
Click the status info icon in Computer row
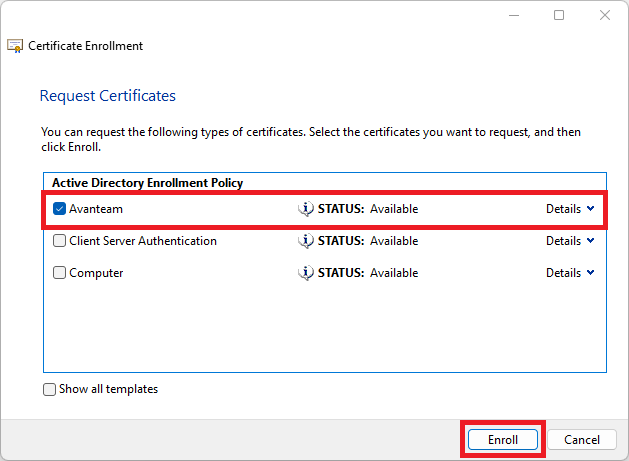(306, 273)
